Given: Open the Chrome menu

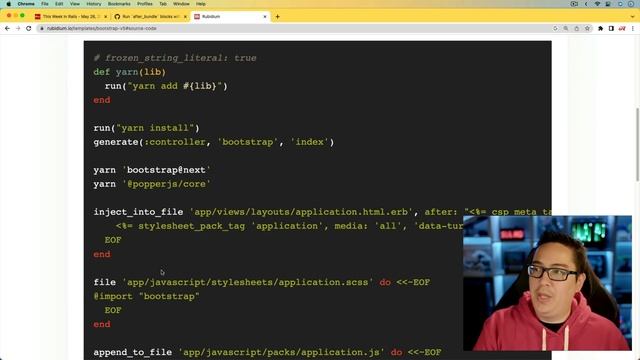Looking at the screenshot, I should pos(26,4).
